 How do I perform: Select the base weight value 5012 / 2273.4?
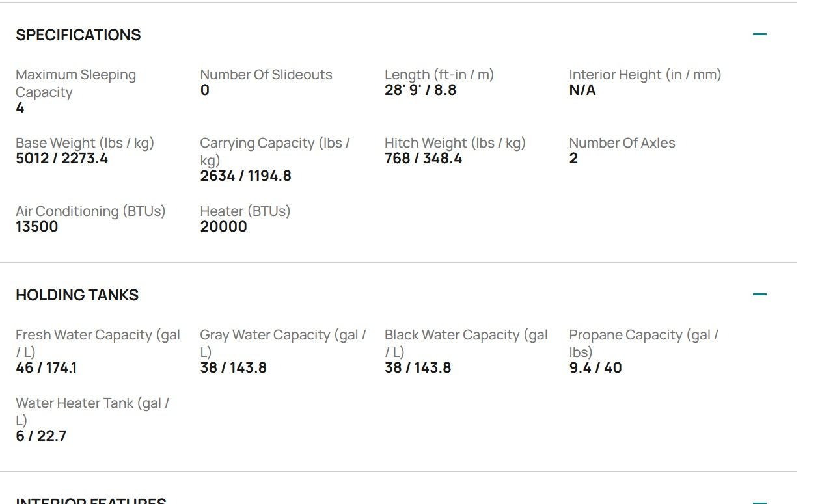(62, 159)
